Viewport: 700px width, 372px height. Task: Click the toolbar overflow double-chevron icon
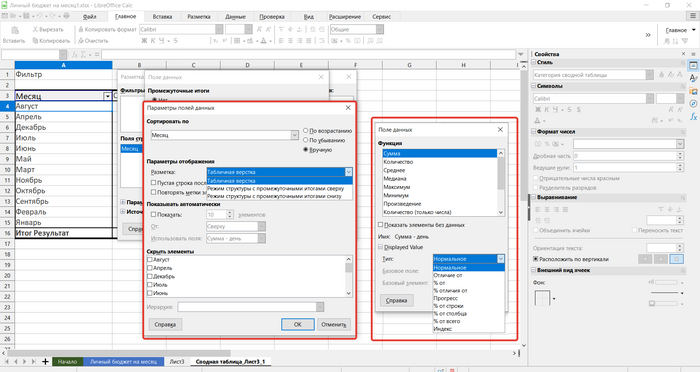click(648, 35)
